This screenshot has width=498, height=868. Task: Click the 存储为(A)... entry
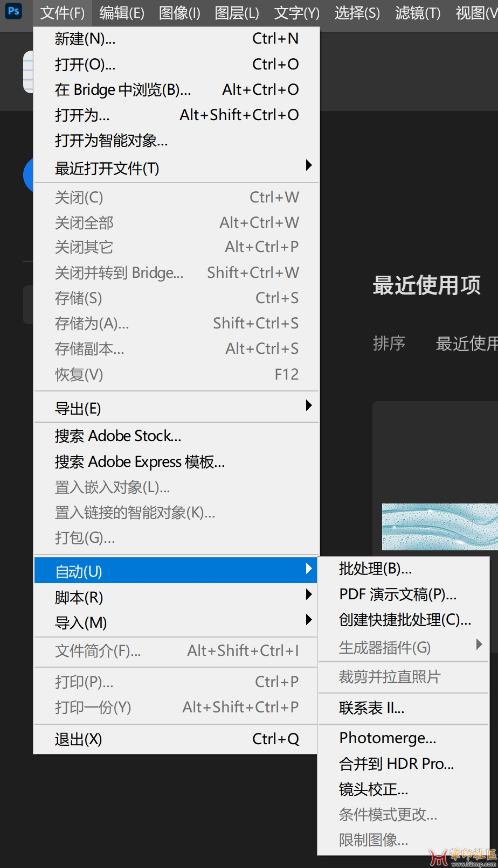[x=177, y=323]
